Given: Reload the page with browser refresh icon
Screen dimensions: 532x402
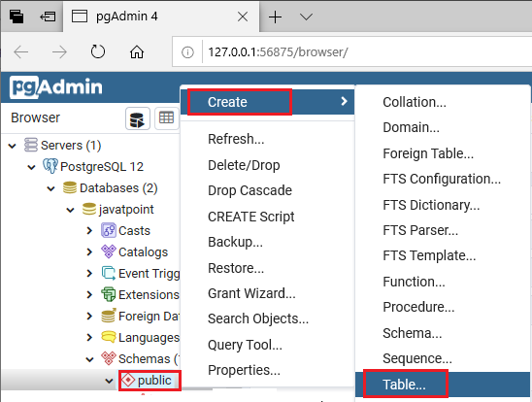Looking at the screenshot, I should pyautogui.click(x=98, y=51).
